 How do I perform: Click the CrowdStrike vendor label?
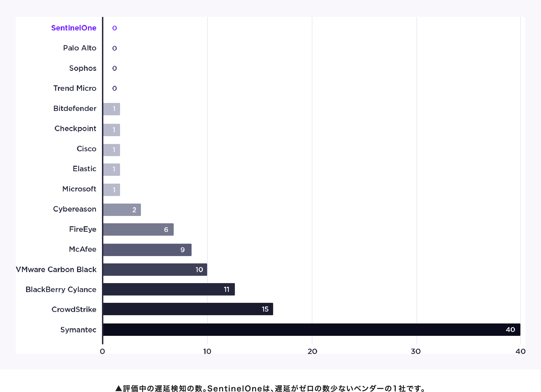(x=74, y=310)
